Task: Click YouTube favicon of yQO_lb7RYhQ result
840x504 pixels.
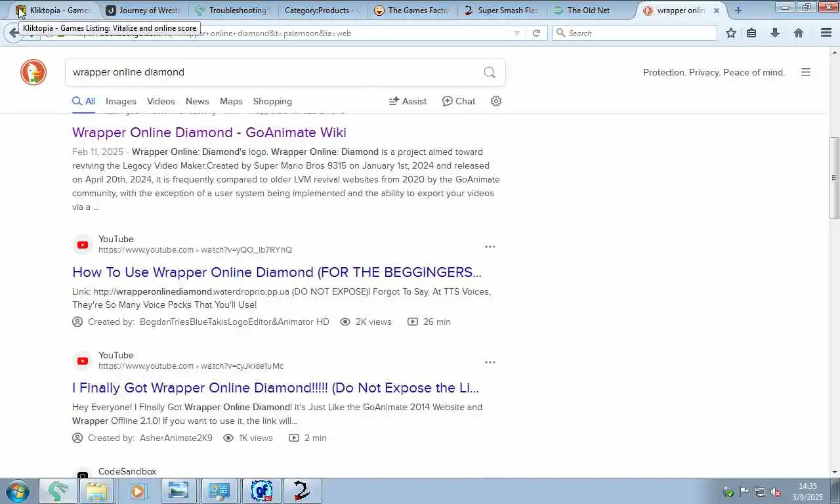Action: 82,245
